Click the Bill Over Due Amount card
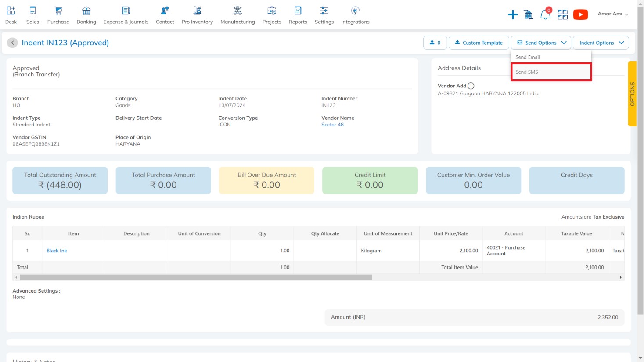644x362 pixels. (x=266, y=180)
